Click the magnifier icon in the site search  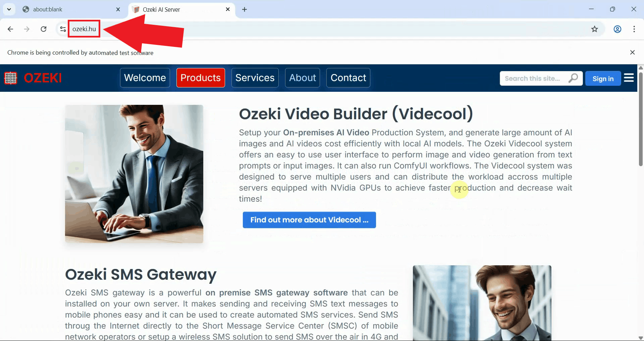(573, 78)
